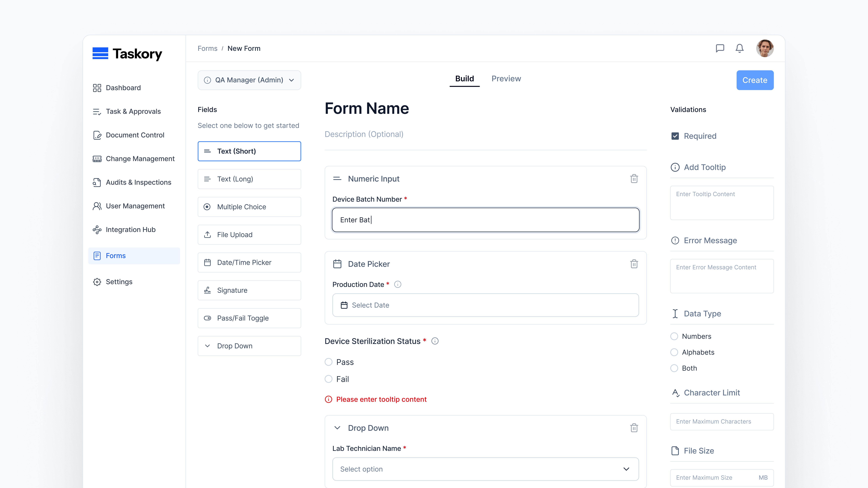Click the Create button
The height and width of the screenshot is (488, 868).
[x=755, y=80]
